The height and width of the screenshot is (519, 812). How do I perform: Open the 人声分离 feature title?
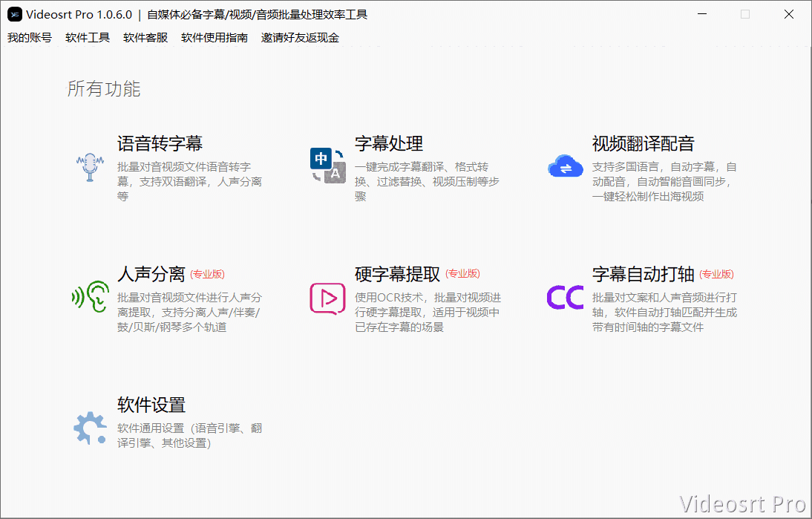click(x=151, y=274)
